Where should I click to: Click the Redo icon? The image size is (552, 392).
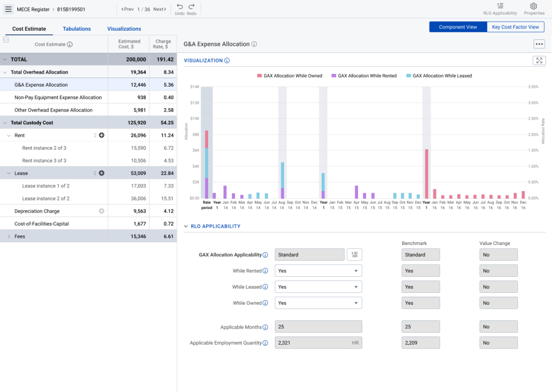pos(192,7)
